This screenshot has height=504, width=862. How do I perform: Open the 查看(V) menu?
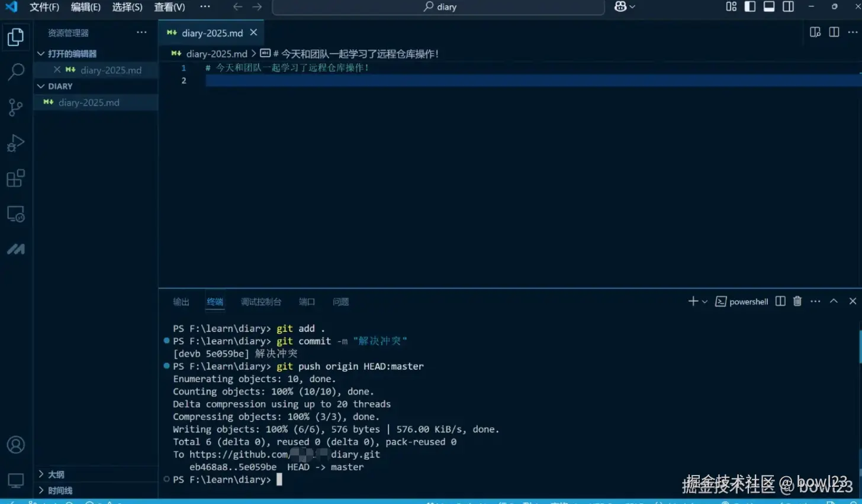169,7
